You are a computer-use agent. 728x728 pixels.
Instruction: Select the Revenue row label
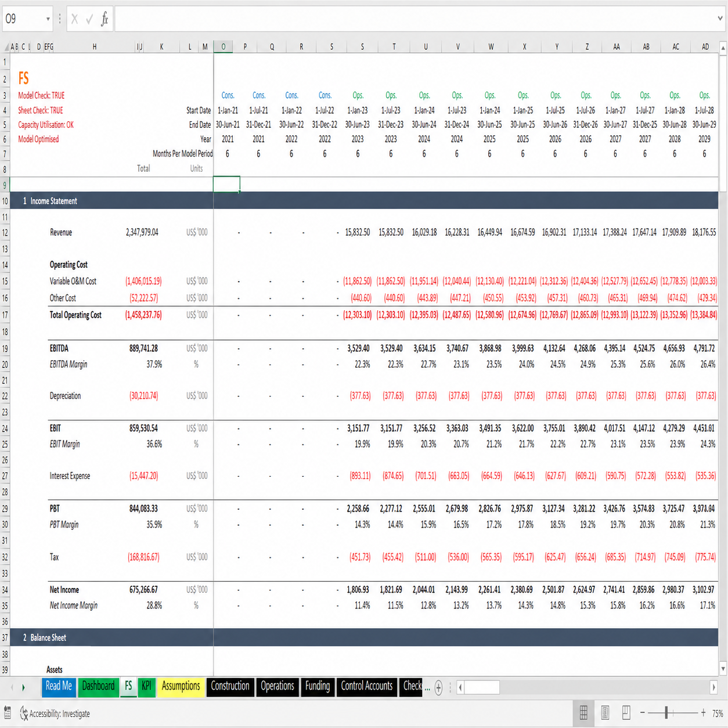point(61,232)
